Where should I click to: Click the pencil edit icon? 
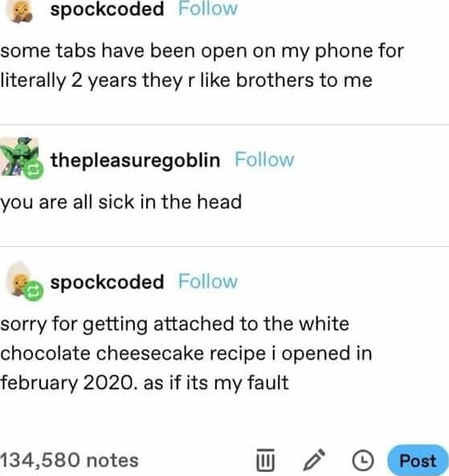pyautogui.click(x=314, y=460)
